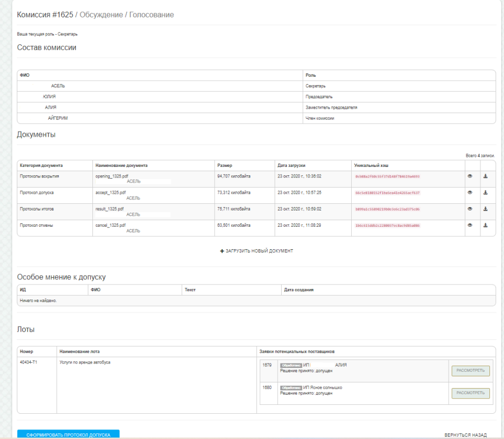The width and height of the screenshot is (504, 439).
Task: Click the hash code for cancel_1325.pdf
Action: click(387, 226)
